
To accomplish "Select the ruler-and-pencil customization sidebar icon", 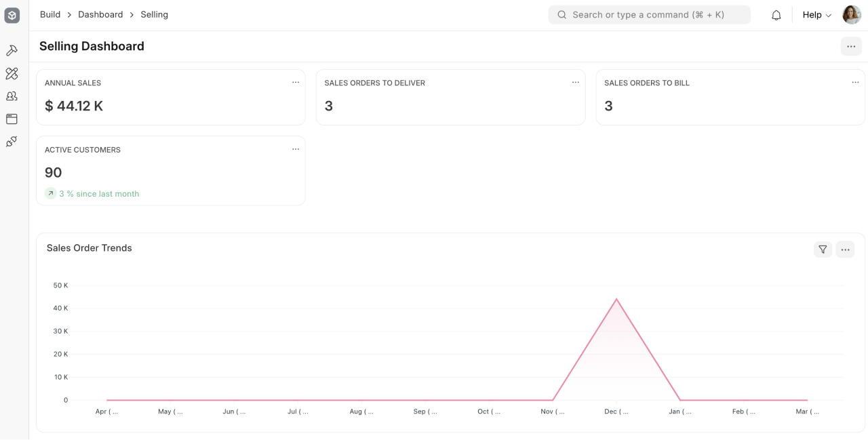I will (x=12, y=73).
